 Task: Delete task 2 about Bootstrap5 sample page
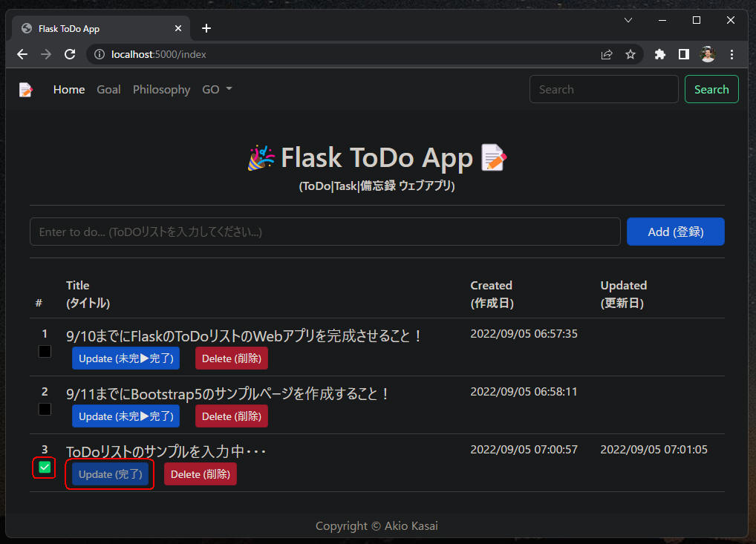pyautogui.click(x=232, y=416)
